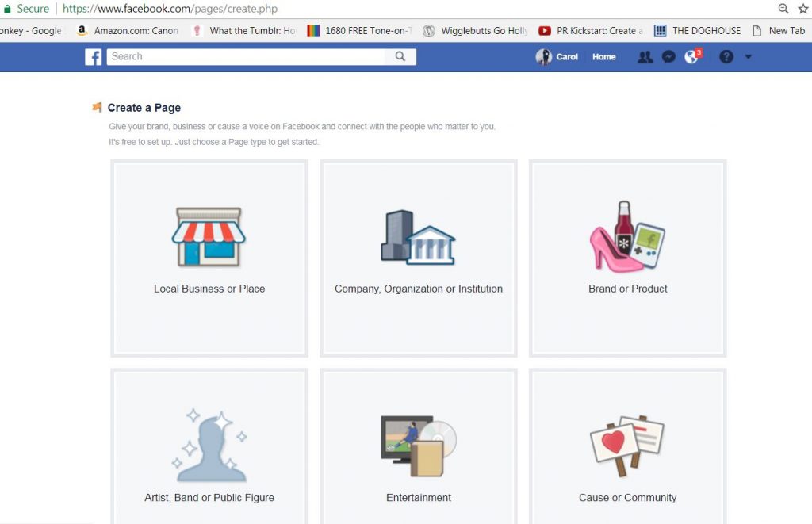Click the secure padlock icon
This screenshot has width=812, height=524.
coord(6,9)
